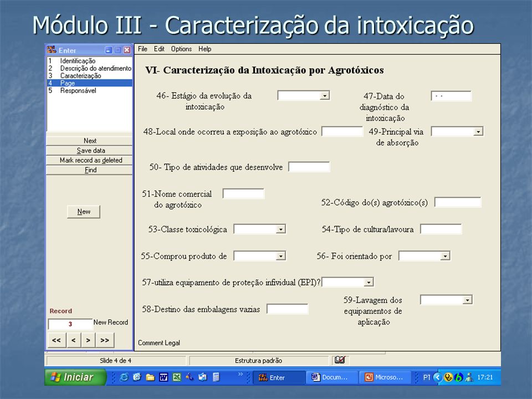Go to next record with > button
The image size is (532, 399).
point(88,340)
